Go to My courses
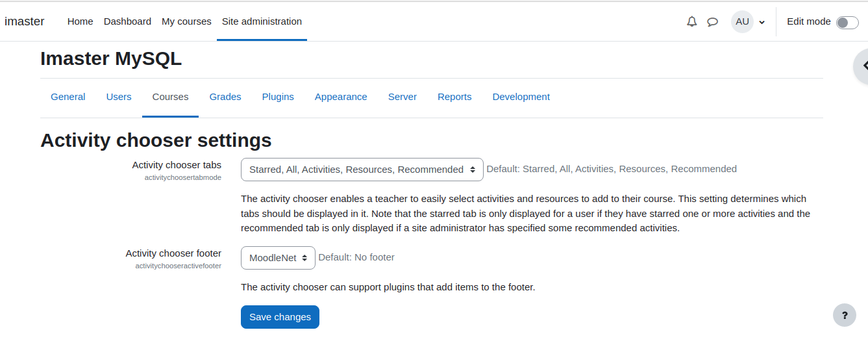The height and width of the screenshot is (343, 868). point(186,21)
